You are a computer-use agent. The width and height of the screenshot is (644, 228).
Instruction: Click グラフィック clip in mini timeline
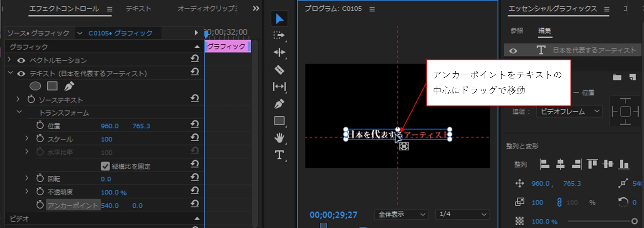coord(228,46)
